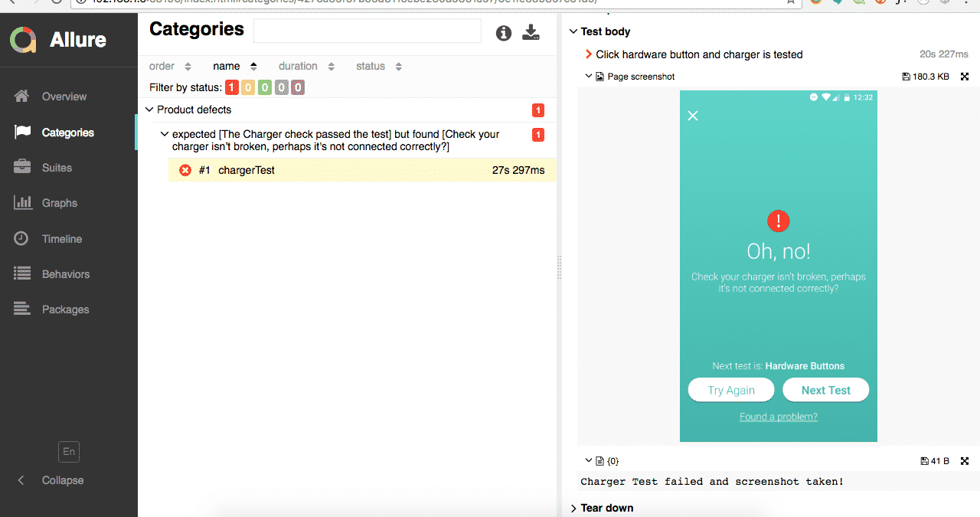
Task: Switch language with the En button
Action: coord(69,452)
